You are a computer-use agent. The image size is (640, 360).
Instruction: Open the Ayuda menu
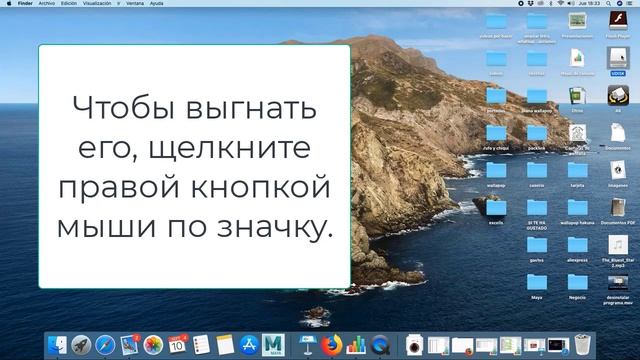156,3
